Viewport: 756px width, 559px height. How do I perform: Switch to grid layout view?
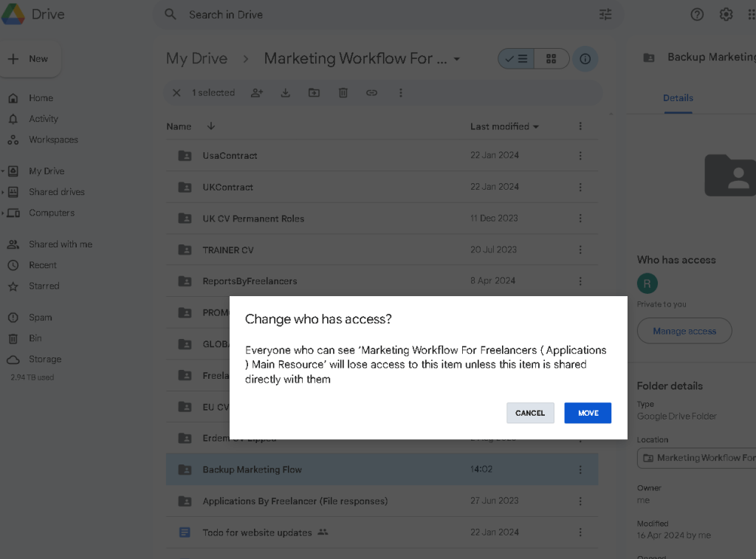551,59
